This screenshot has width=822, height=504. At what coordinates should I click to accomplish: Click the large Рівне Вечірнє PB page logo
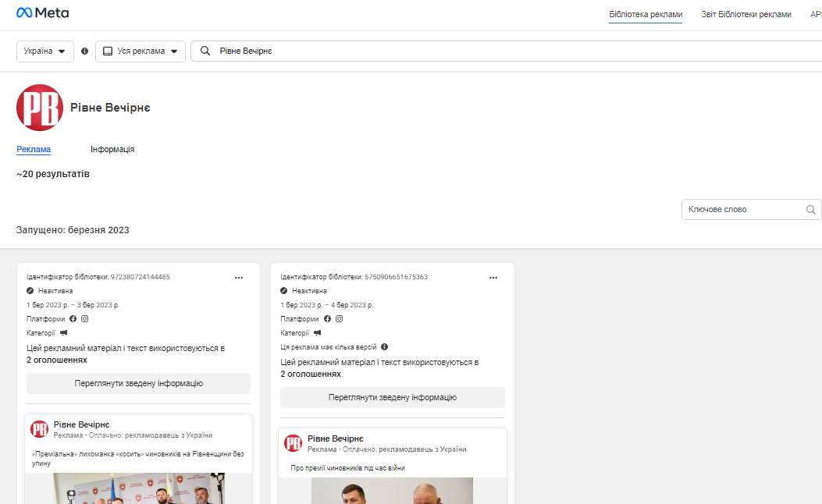pyautogui.click(x=40, y=108)
